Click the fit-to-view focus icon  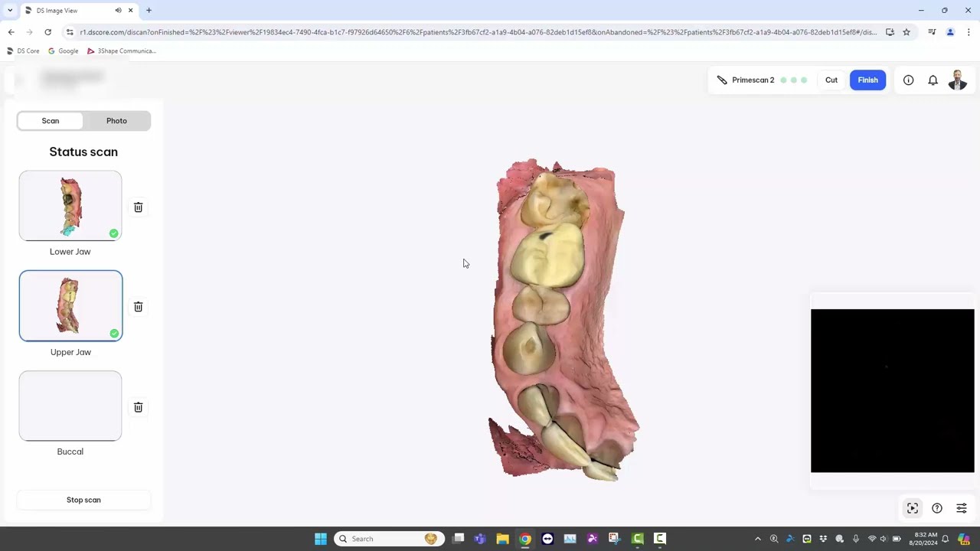click(x=913, y=508)
